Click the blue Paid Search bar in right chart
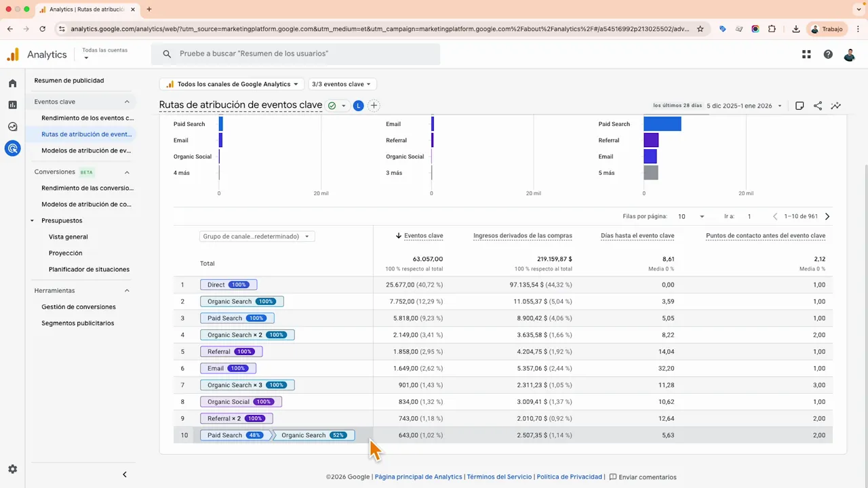Image resolution: width=868 pixels, height=488 pixels. (x=662, y=124)
